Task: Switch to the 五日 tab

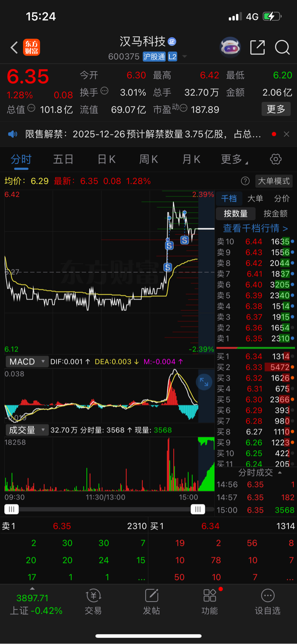Action: (x=63, y=159)
